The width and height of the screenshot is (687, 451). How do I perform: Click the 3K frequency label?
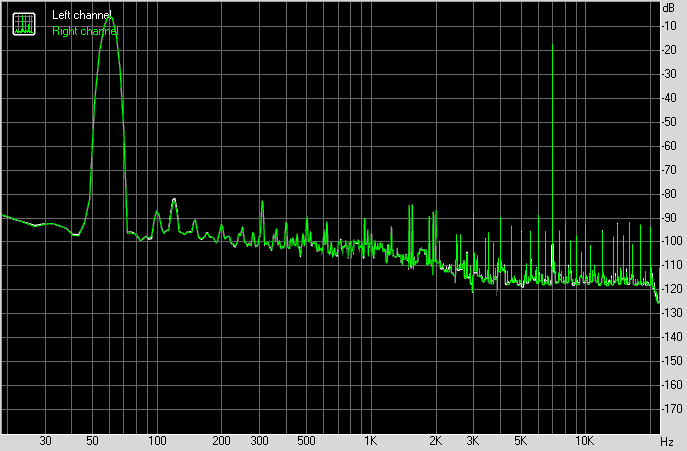473,441
